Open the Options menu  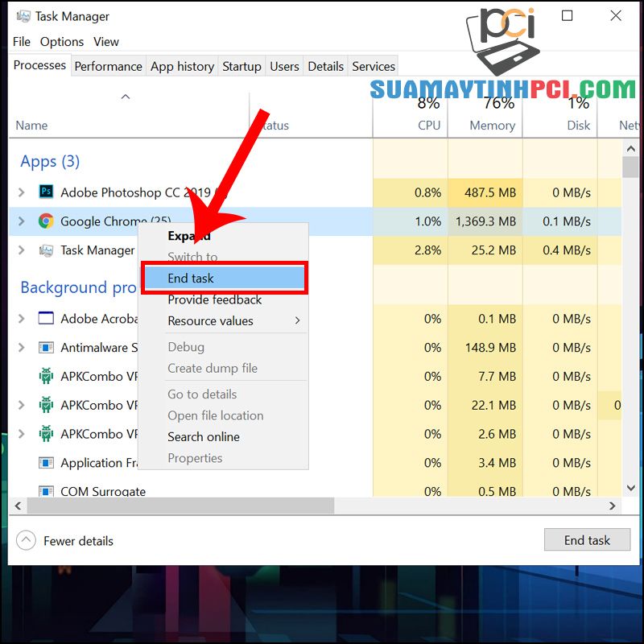[61, 41]
